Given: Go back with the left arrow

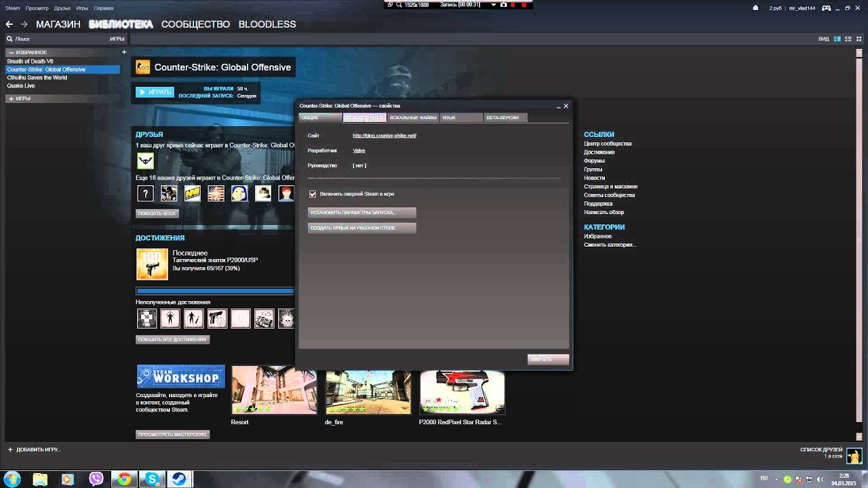Looking at the screenshot, I should click(x=9, y=24).
